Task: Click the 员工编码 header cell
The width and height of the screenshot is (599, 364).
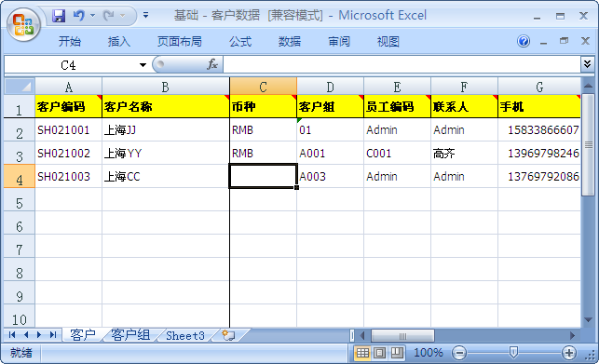Action: [x=397, y=106]
